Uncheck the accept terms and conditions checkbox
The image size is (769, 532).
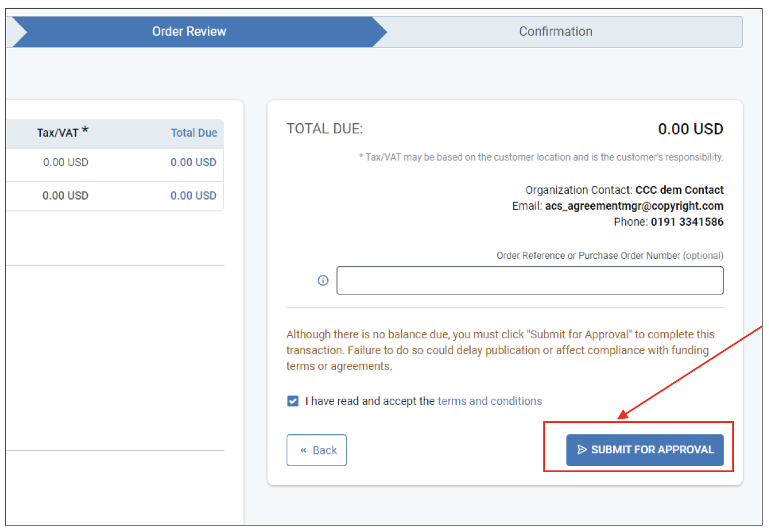point(293,401)
